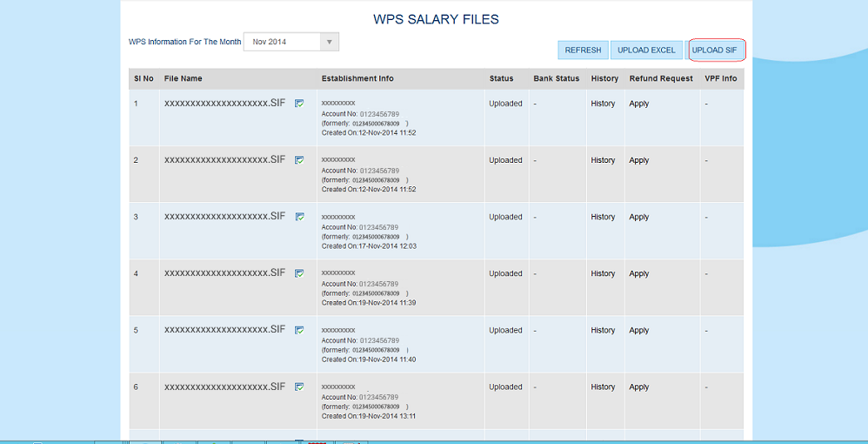Apply for refund on row 2
This screenshot has height=444, width=868.
[x=639, y=160]
